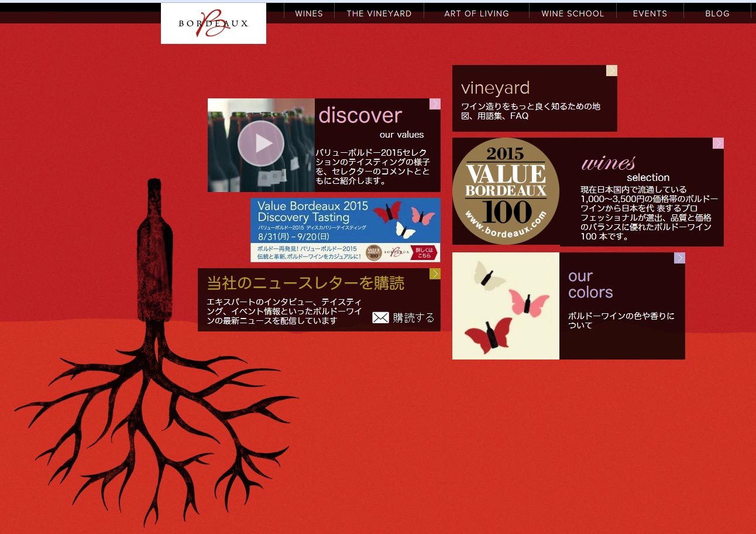Screen dimensions: 756x534
Task: Click the discover description バリューボルドー2015セレクション text
Action: pyautogui.click(x=373, y=166)
